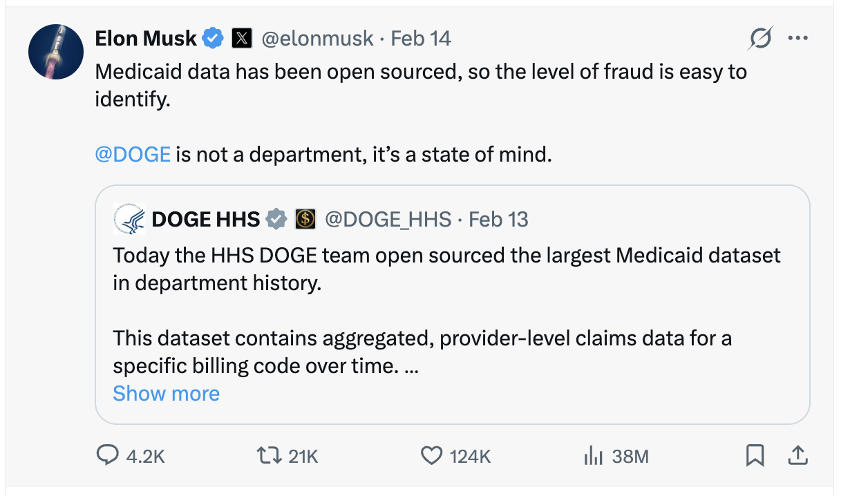The width and height of the screenshot is (868, 496).
Task: Click Elon Musk's rocket profile picture
Action: [56, 52]
